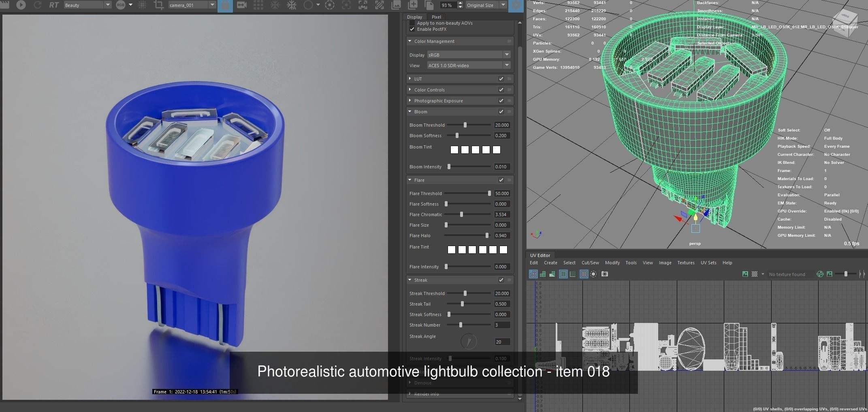
Task: Click the save image picture icon
Action: click(x=396, y=5)
